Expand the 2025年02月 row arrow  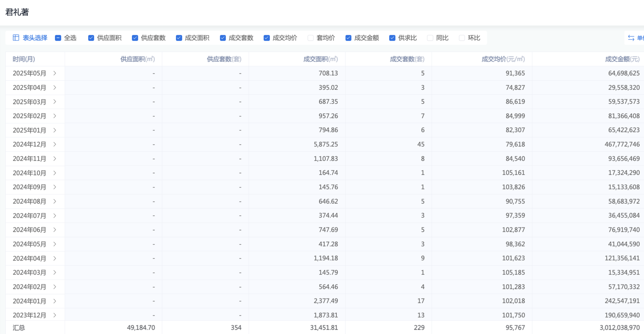55,116
